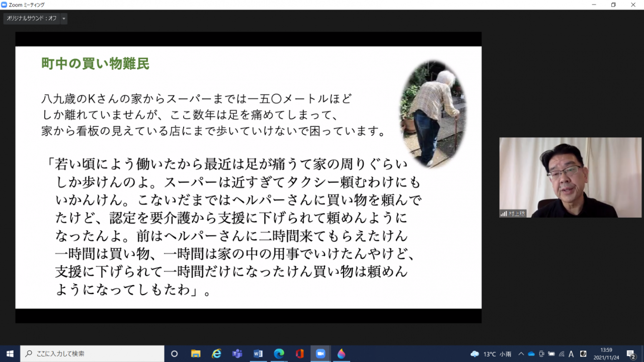Click the Zoom logo in title bar
Screen dimensions: 644x362
[5, 5]
